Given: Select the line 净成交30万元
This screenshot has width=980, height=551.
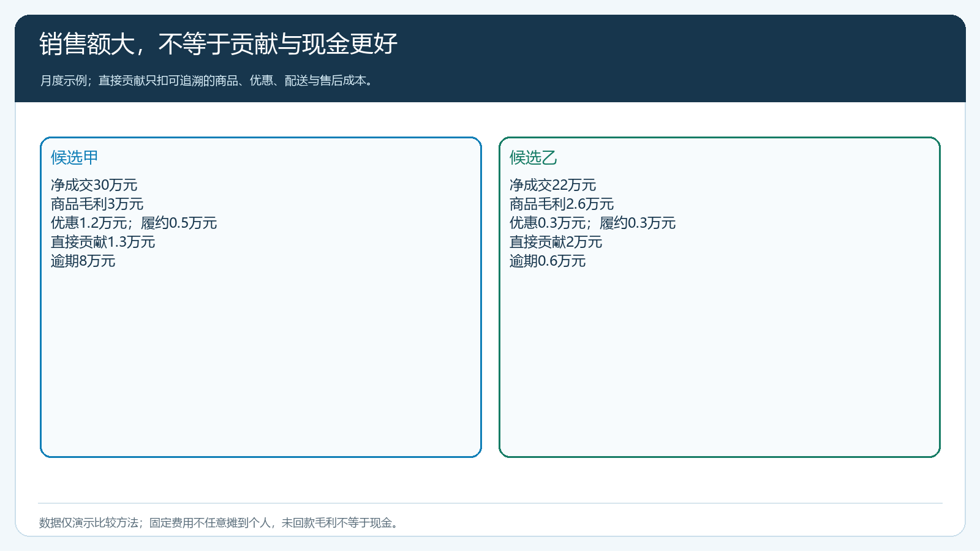Looking at the screenshot, I should (x=94, y=185).
